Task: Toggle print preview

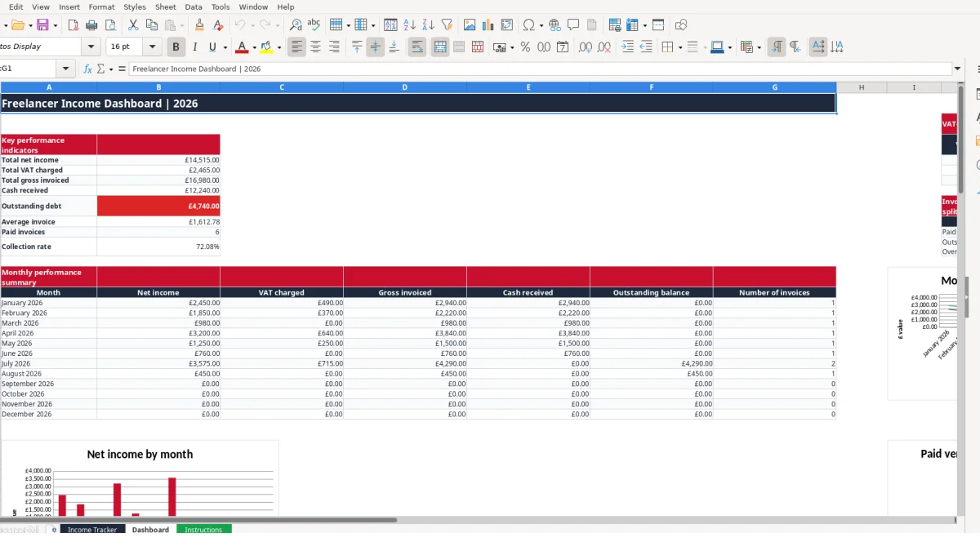Action: pyautogui.click(x=110, y=25)
